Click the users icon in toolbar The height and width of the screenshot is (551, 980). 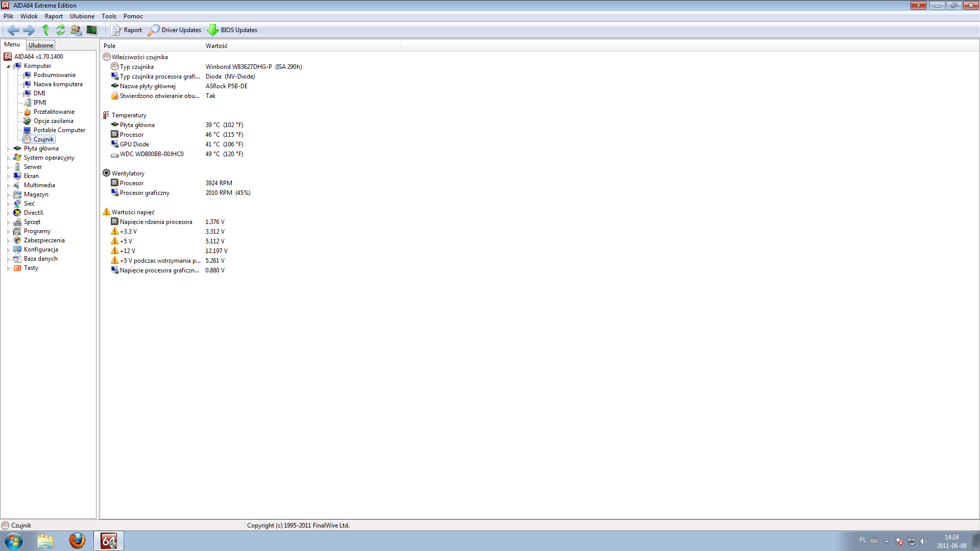pyautogui.click(x=76, y=30)
